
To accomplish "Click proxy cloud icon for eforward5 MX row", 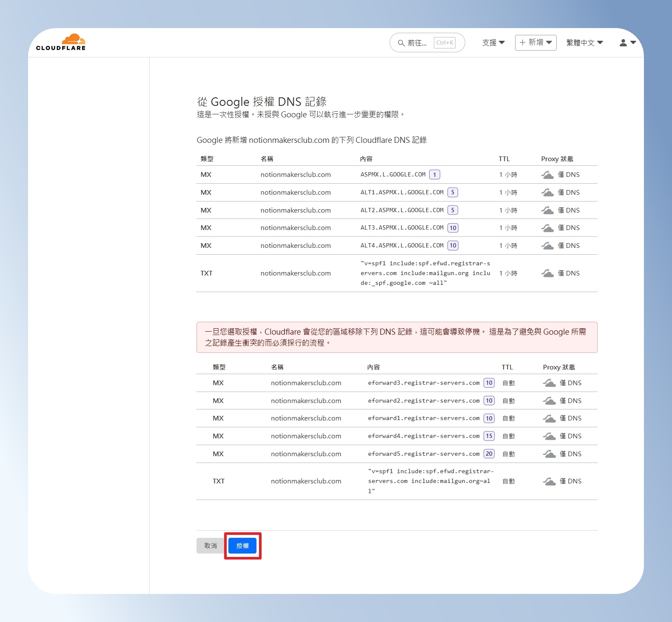I will pos(549,454).
